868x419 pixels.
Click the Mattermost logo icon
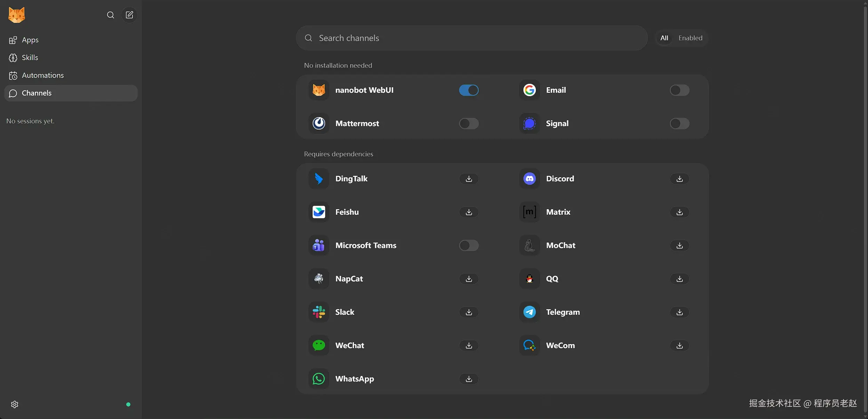pyautogui.click(x=319, y=123)
